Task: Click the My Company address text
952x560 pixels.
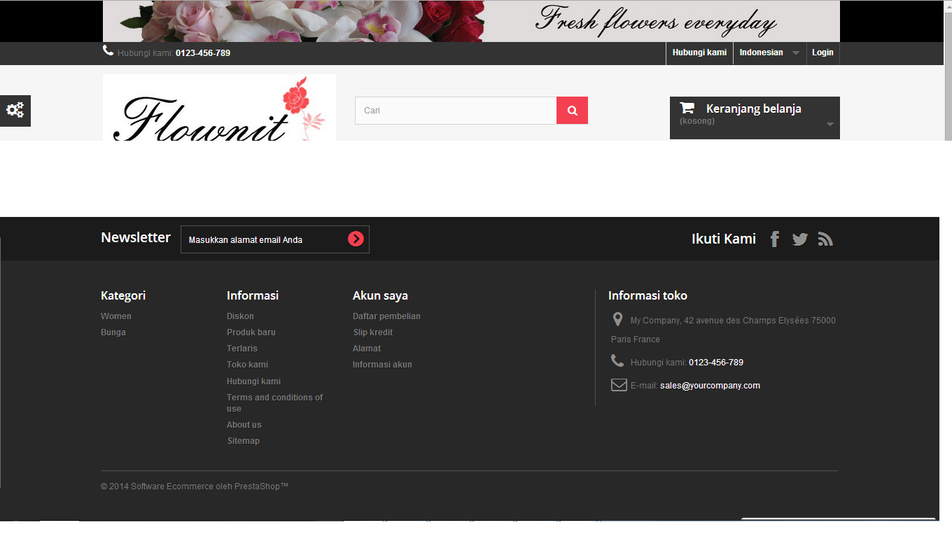Action: 723,330
